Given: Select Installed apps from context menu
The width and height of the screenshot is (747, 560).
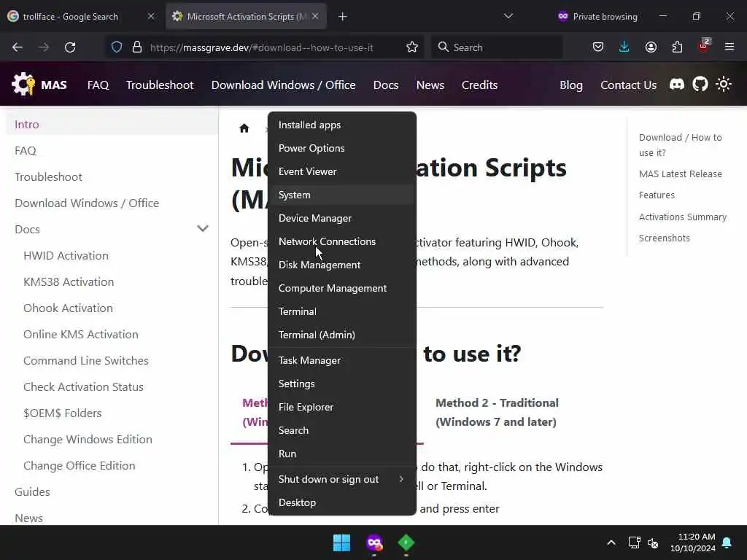Looking at the screenshot, I should click(341, 125).
